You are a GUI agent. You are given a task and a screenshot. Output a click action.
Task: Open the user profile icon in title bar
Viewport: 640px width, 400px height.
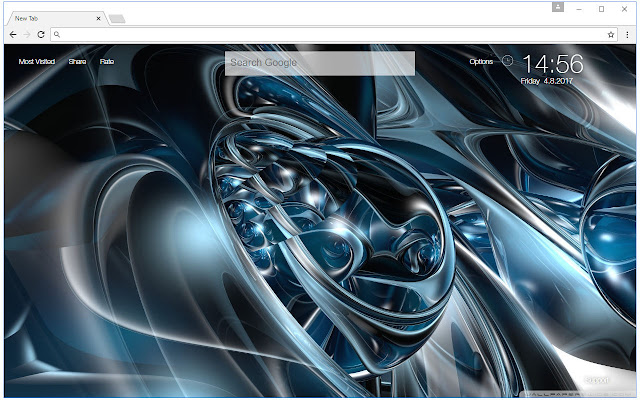558,7
